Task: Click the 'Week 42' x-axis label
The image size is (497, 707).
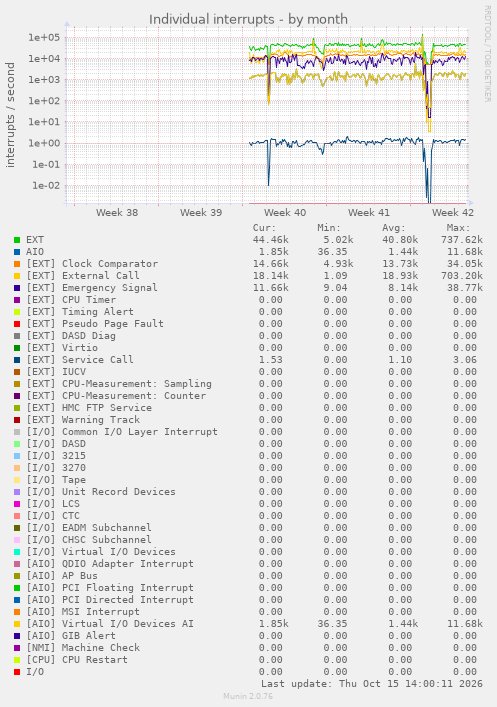Action: (x=453, y=212)
